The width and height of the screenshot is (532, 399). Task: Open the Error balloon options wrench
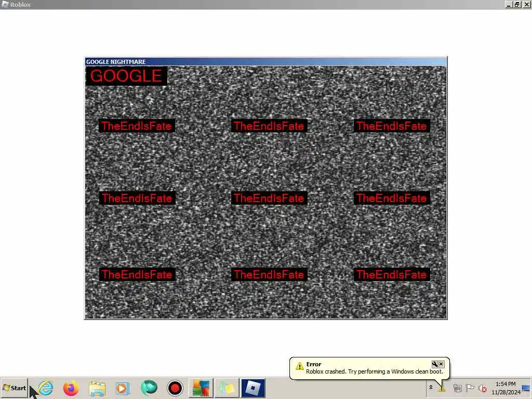tap(435, 364)
